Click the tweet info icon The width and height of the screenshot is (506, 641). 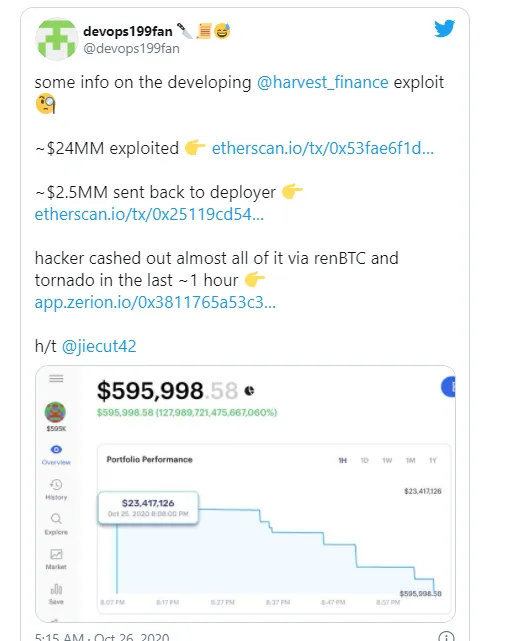446,637
